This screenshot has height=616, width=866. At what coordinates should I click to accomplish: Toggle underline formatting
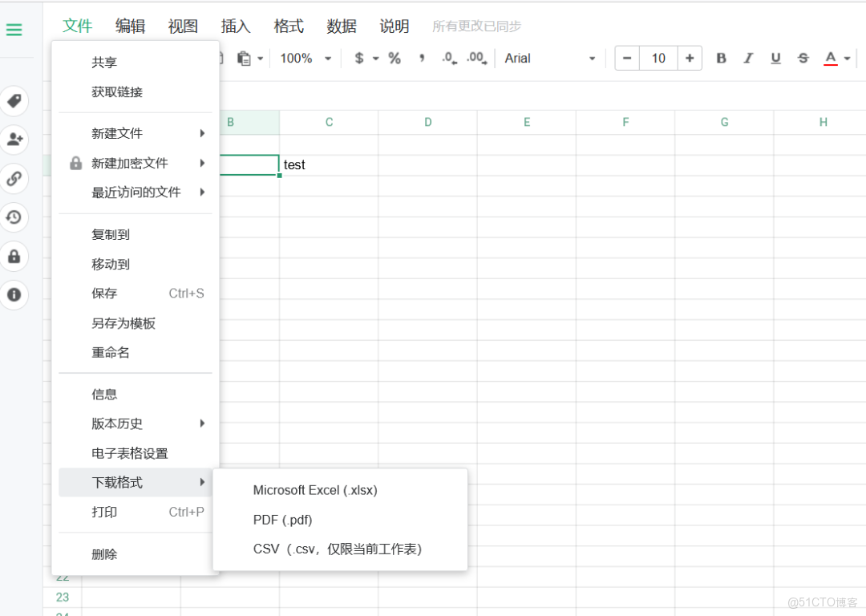point(775,58)
